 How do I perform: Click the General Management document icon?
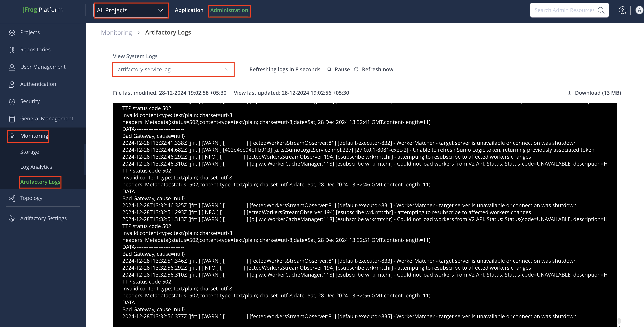point(12,119)
